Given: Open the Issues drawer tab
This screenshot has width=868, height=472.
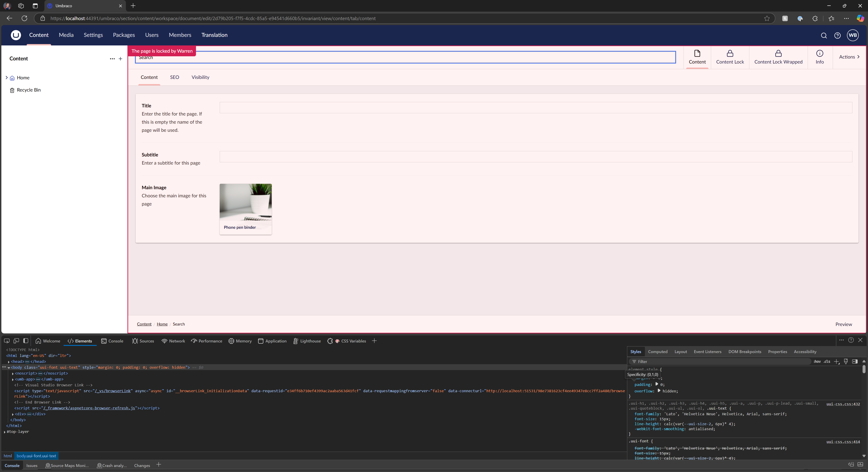Looking at the screenshot, I should pyautogui.click(x=32, y=466).
